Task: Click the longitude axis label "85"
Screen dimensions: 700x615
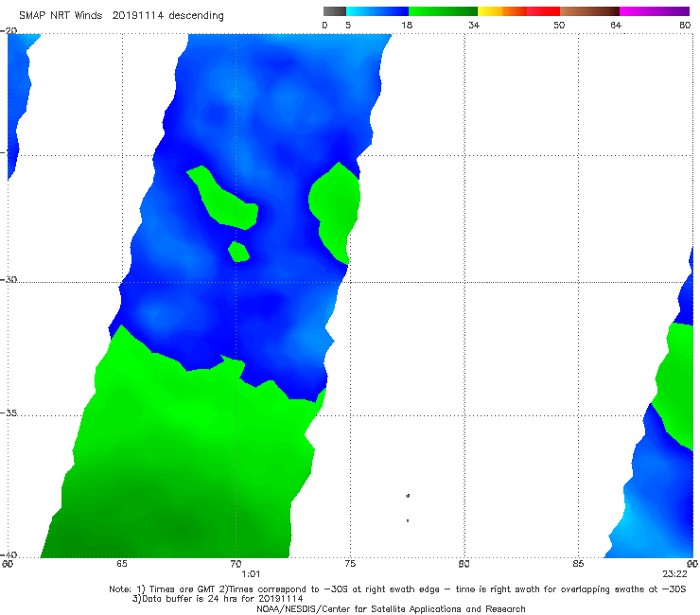Action: pos(578,564)
